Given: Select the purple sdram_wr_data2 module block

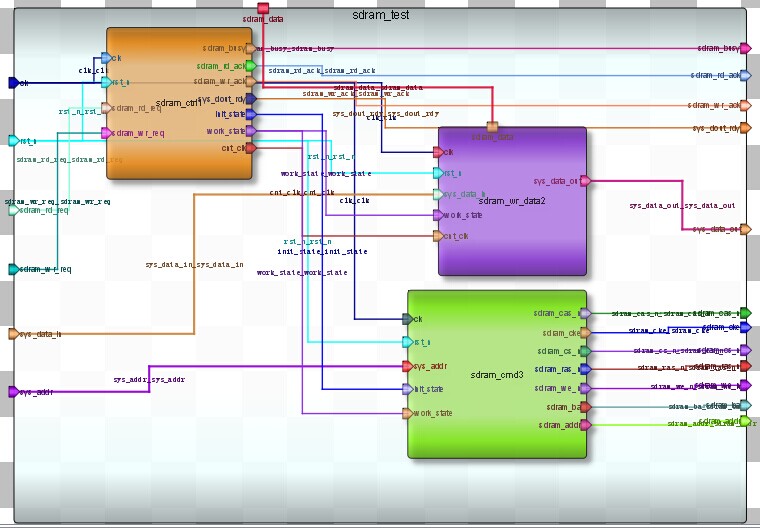Looking at the screenshot, I should [512, 201].
